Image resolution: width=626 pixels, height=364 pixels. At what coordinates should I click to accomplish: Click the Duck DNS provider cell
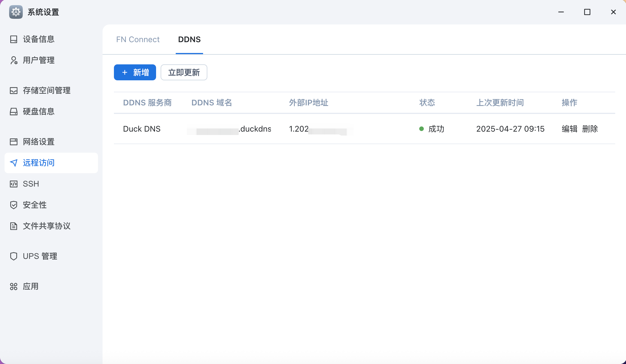coord(142,129)
